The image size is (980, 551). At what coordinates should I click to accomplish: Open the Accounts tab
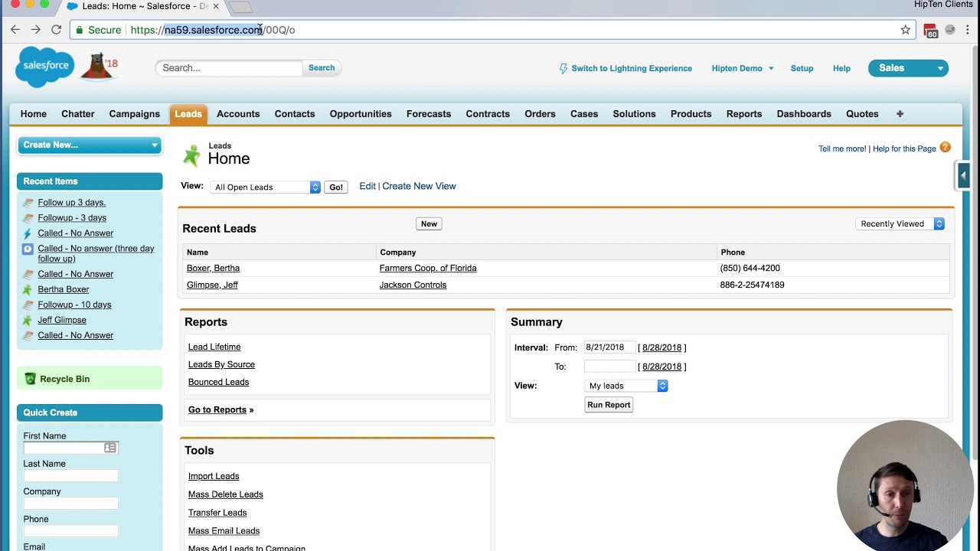238,114
